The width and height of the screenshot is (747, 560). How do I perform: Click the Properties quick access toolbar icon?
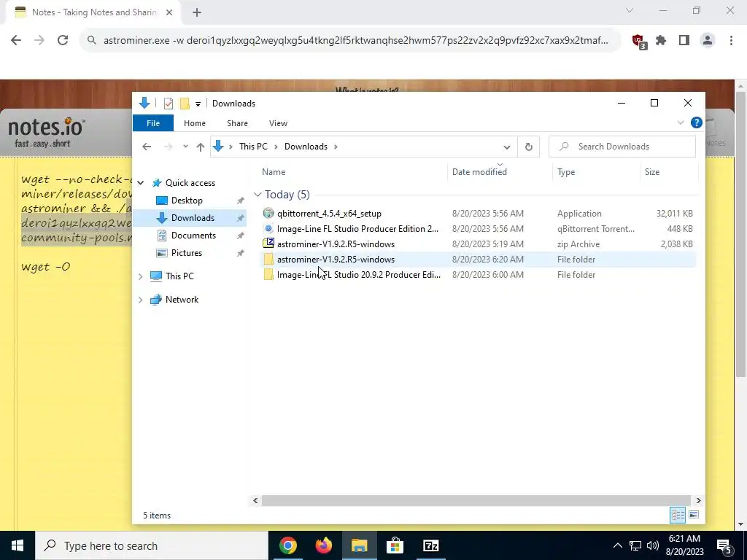click(169, 104)
